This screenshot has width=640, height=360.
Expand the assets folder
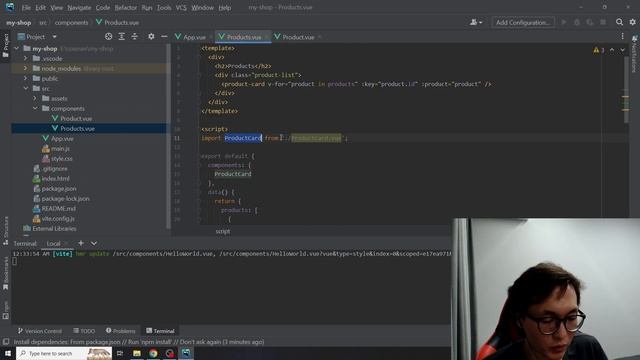(x=35, y=98)
